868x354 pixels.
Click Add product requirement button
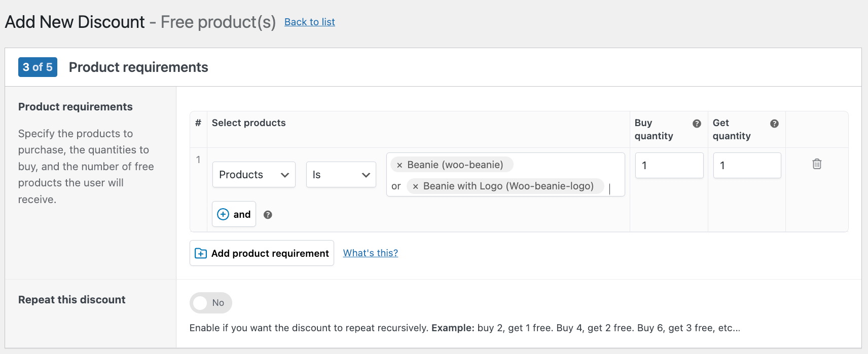point(262,253)
